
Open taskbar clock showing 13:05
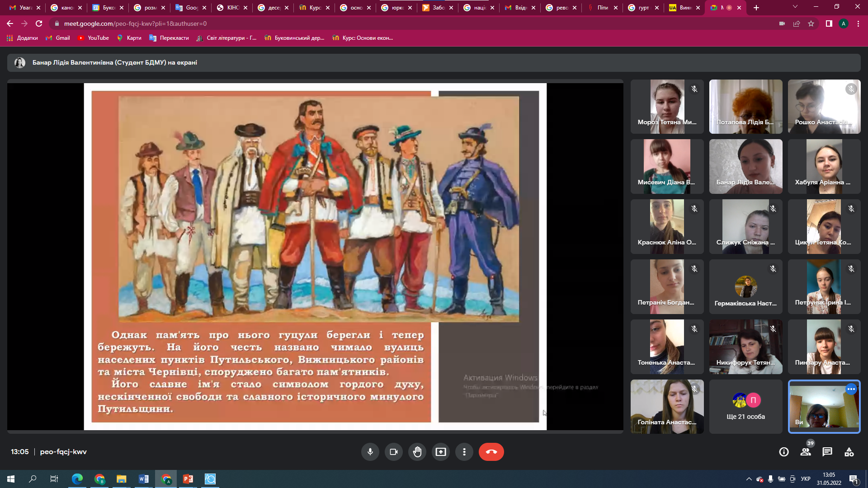coord(829,479)
